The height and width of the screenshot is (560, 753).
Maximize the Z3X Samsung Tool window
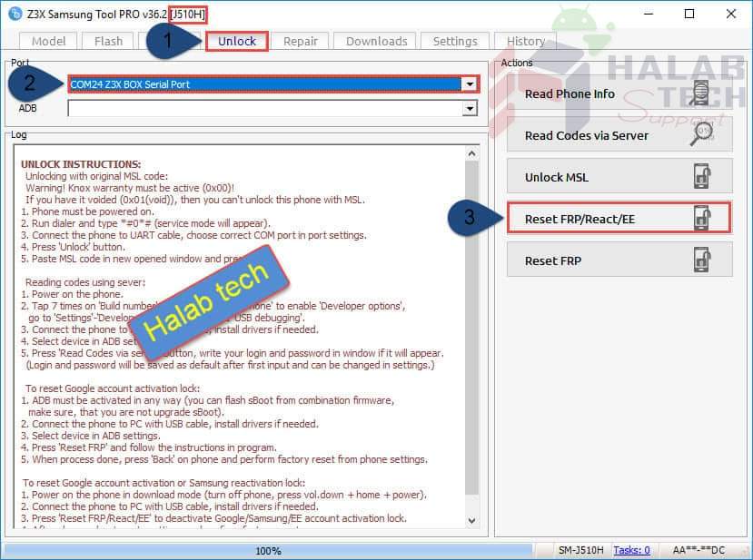tap(689, 14)
